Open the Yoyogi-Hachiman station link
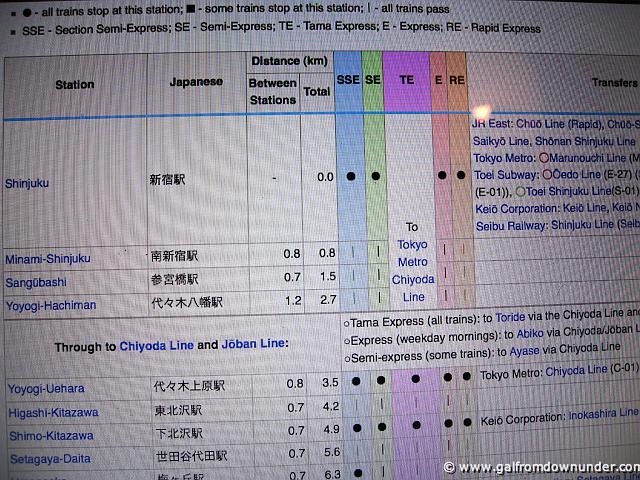The width and height of the screenshot is (640, 480). click(51, 305)
